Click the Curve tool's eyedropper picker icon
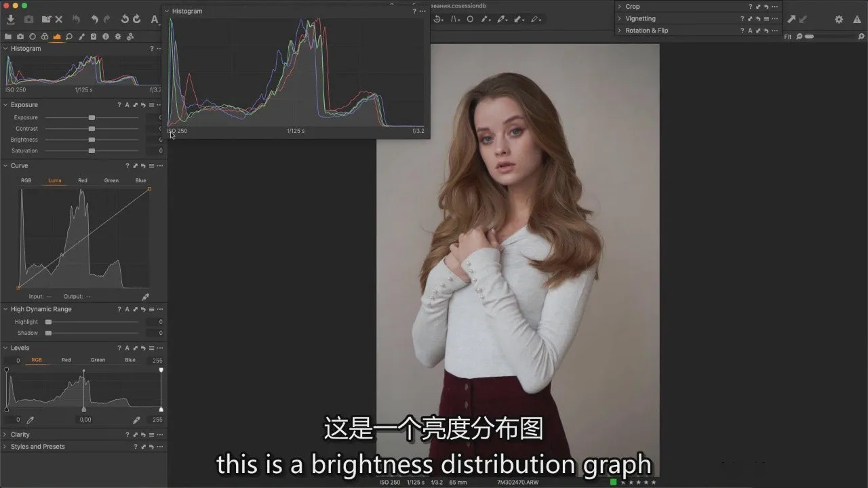868x488 pixels. (145, 297)
